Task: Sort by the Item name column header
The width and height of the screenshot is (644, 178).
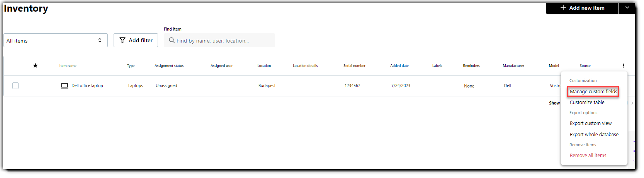Action: click(68, 66)
